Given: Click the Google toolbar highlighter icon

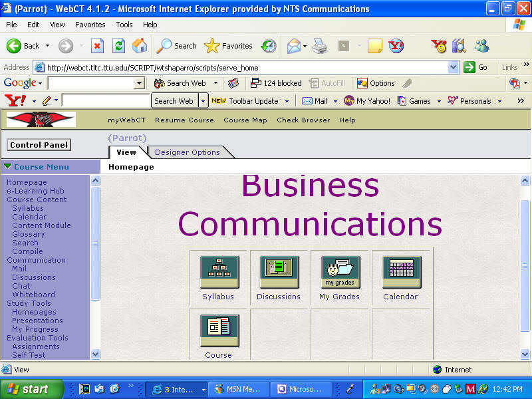Looking at the screenshot, I should coord(407,83).
